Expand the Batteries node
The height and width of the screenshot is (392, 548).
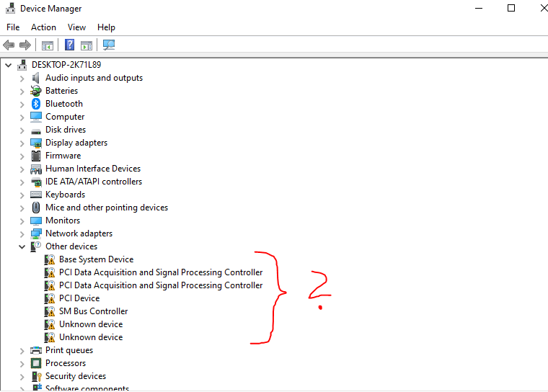pos(22,92)
